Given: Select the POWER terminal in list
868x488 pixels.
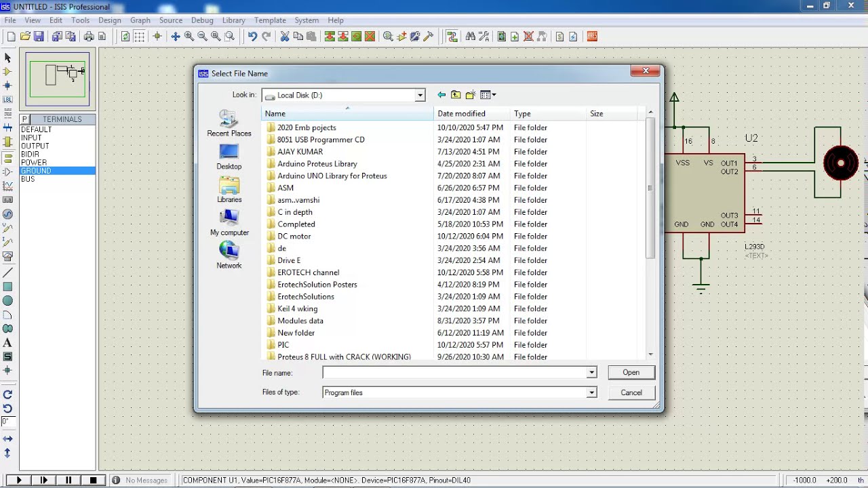Looking at the screenshot, I should click(x=34, y=163).
